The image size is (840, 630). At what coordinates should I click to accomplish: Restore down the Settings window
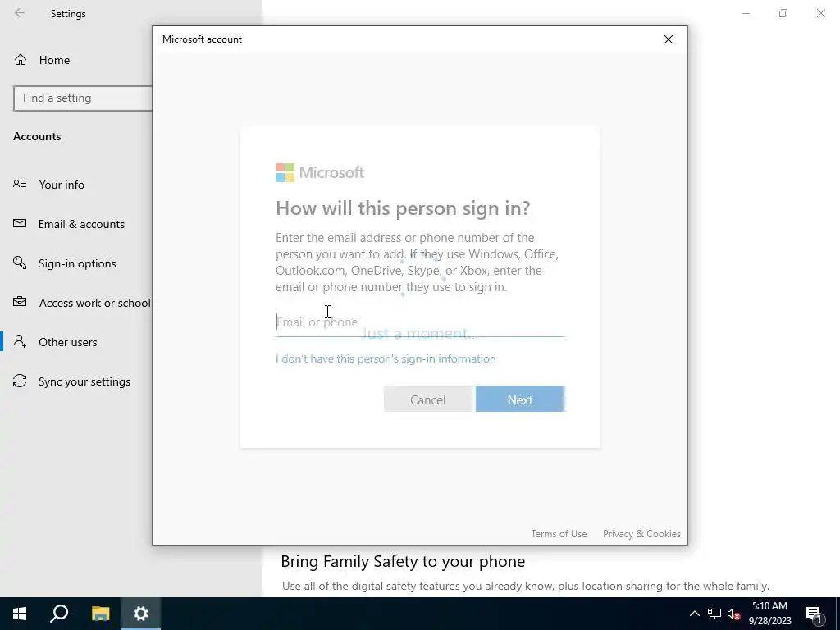click(783, 13)
